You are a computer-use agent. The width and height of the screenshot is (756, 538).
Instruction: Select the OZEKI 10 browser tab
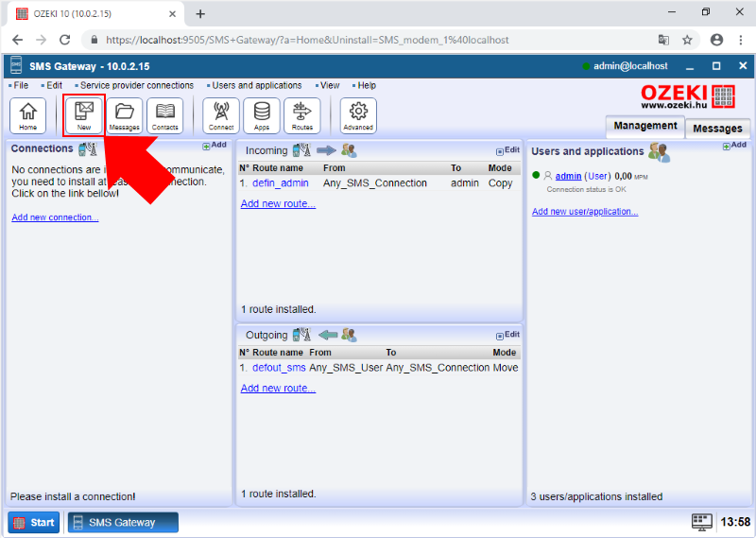tap(95, 14)
